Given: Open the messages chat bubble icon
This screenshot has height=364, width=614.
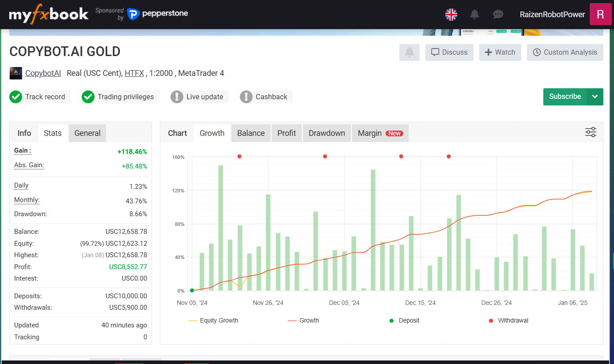Looking at the screenshot, I should click(498, 15).
